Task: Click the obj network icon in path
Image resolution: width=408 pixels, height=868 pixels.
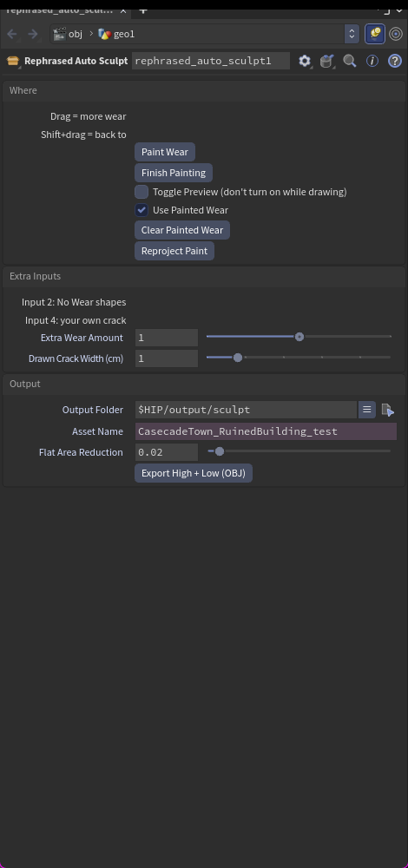Action: pos(59,34)
